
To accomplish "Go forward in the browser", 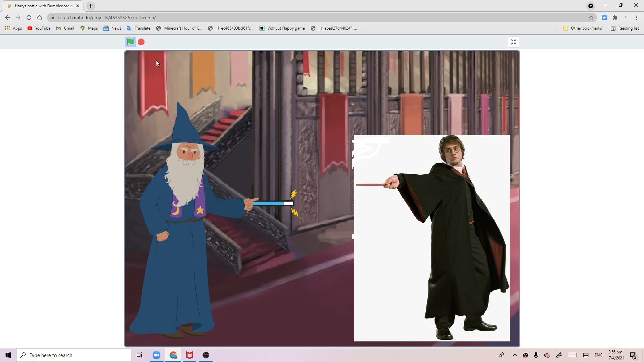I will tap(18, 17).
